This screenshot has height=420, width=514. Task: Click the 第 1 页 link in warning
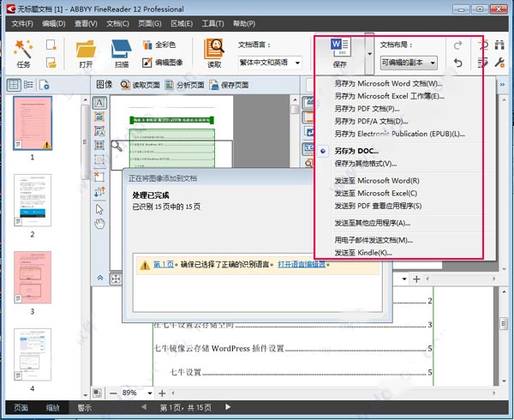(x=164, y=264)
